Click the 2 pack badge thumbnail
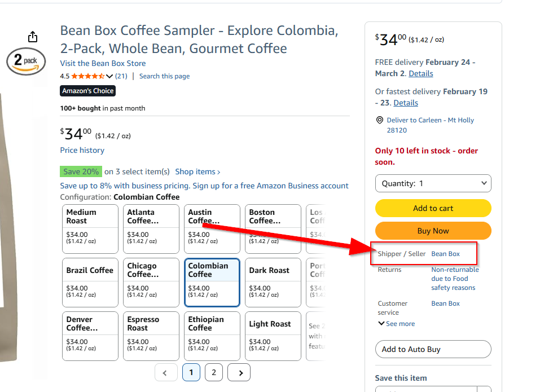553x392 pixels. [26, 61]
